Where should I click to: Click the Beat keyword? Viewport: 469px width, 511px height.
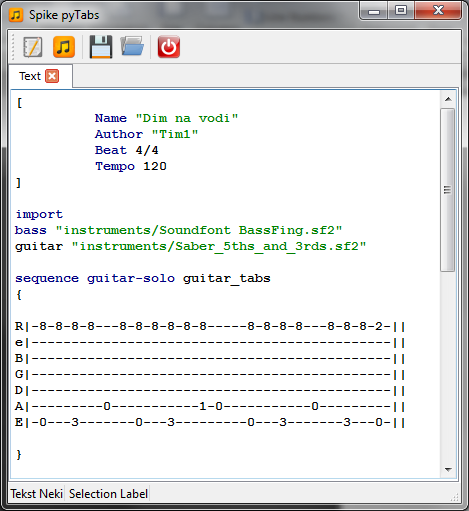[111, 150]
